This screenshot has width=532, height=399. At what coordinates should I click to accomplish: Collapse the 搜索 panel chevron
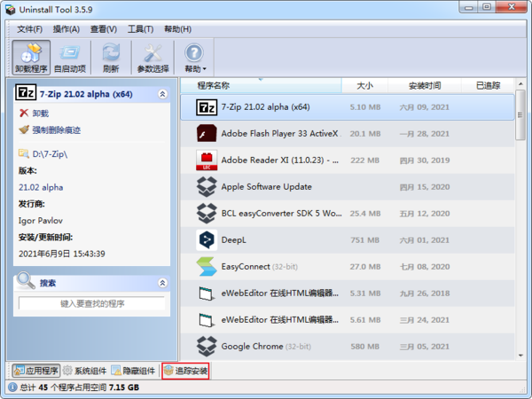(162, 283)
